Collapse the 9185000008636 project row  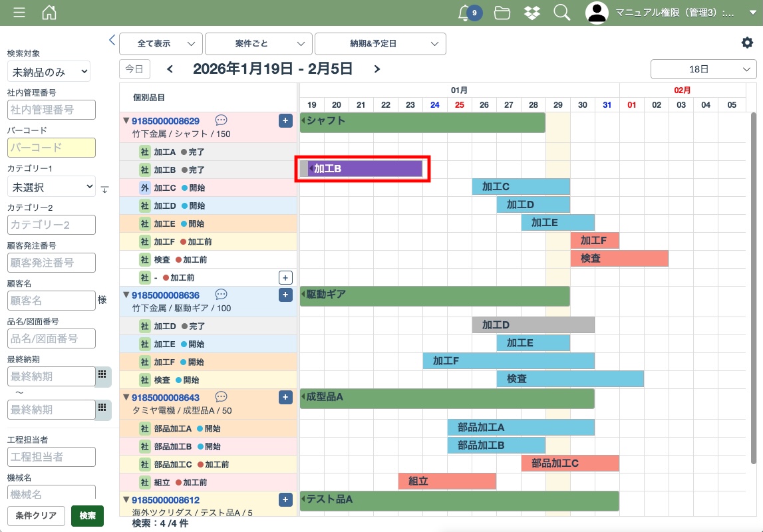coord(126,295)
